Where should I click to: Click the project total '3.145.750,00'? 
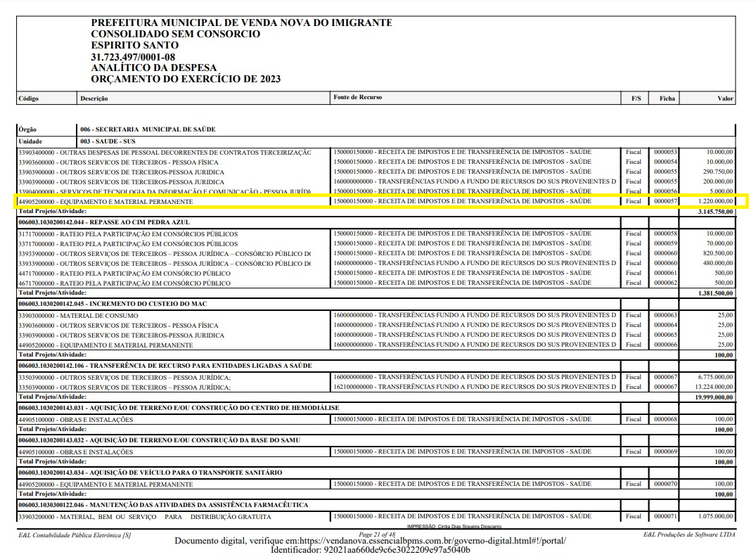[715, 212]
